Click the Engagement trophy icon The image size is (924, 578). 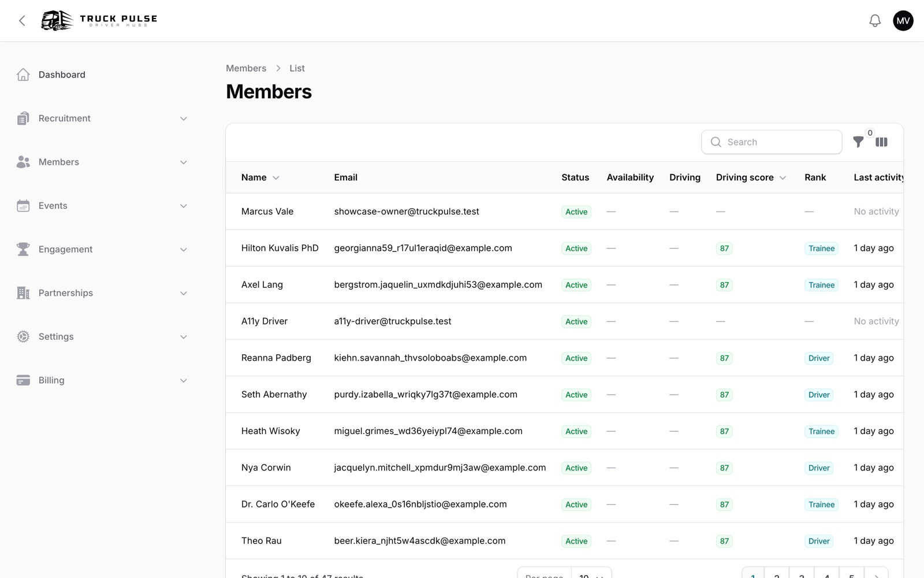click(23, 249)
